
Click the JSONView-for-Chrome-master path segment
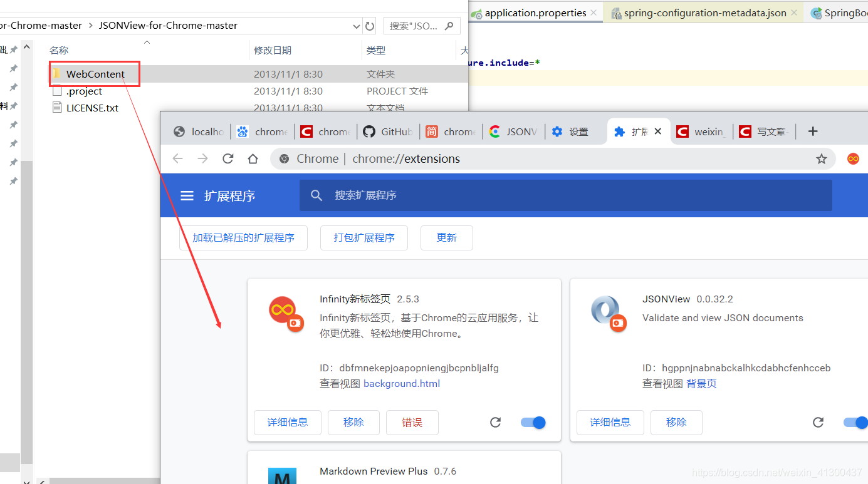[x=168, y=26]
